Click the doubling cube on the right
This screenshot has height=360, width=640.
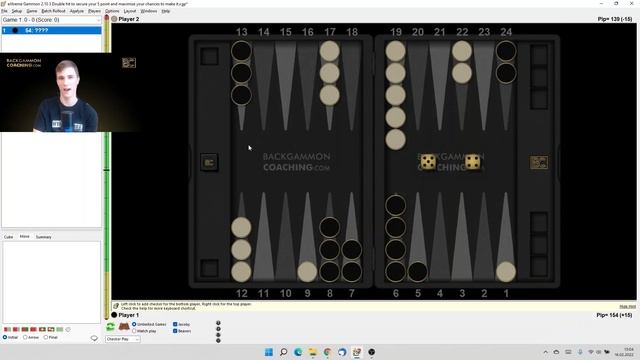539,162
